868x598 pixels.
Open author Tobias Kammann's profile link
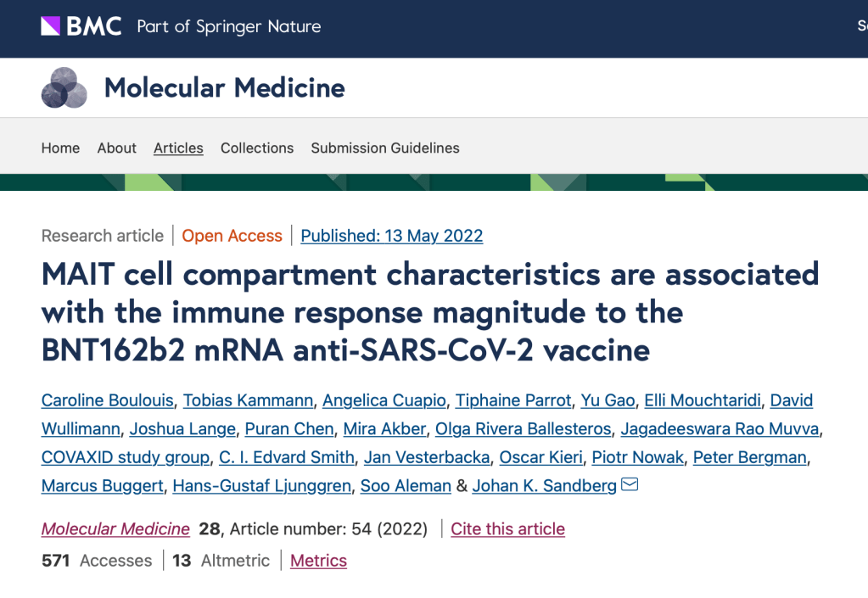(240, 400)
